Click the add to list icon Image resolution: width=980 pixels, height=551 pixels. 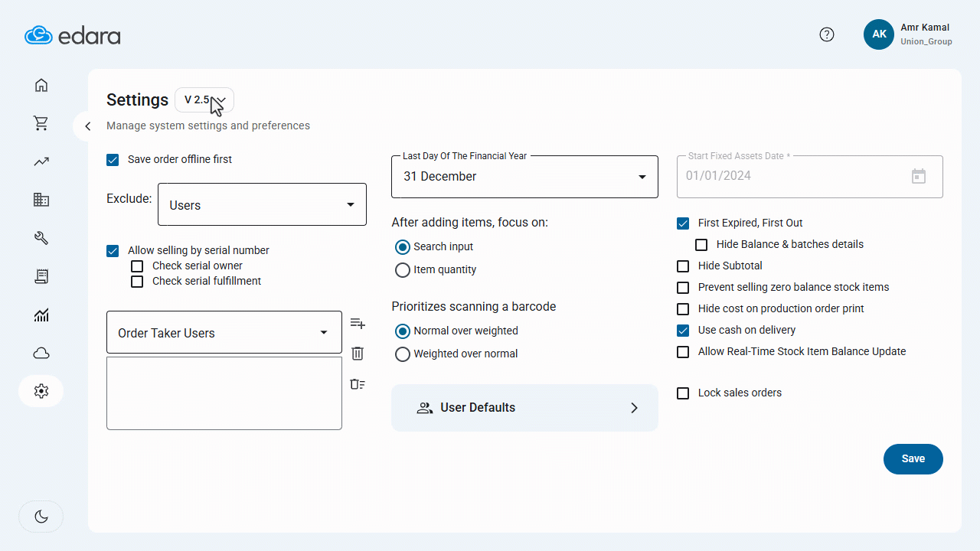coord(358,323)
